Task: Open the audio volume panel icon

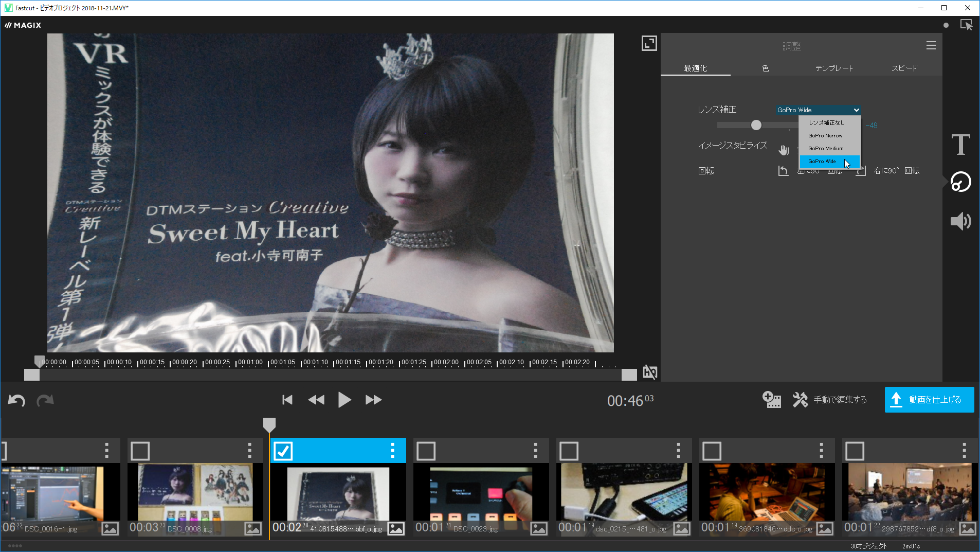Action: 960,221
